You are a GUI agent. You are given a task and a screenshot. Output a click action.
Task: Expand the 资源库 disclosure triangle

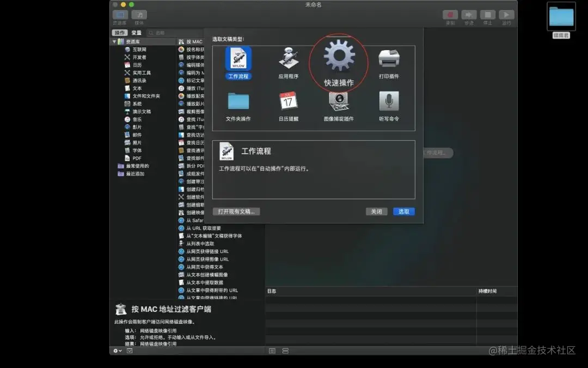113,40
